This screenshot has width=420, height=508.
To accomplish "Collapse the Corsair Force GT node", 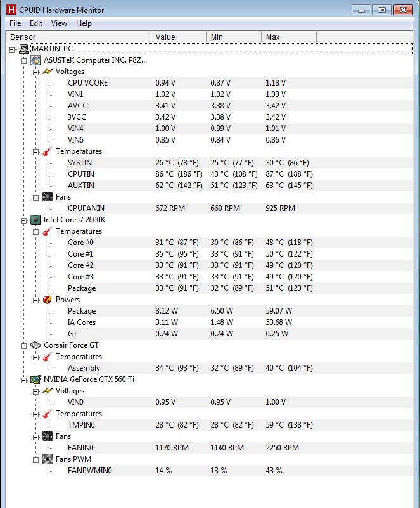I will pos(23,346).
